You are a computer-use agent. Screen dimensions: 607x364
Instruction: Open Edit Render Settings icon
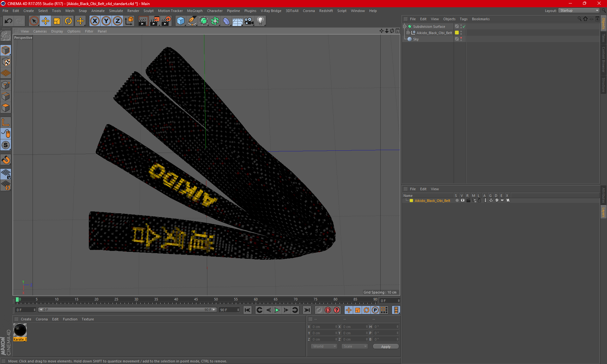click(166, 21)
